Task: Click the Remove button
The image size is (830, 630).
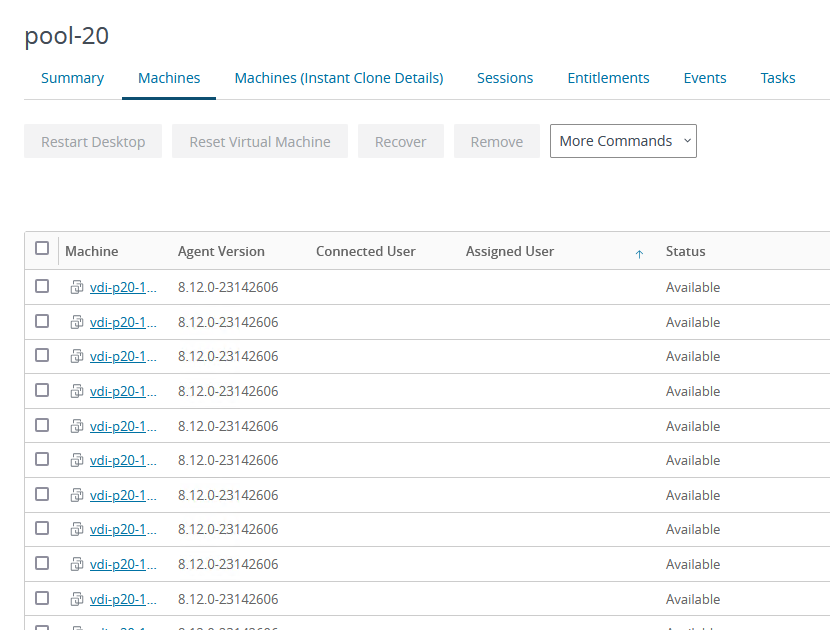Action: (x=497, y=141)
